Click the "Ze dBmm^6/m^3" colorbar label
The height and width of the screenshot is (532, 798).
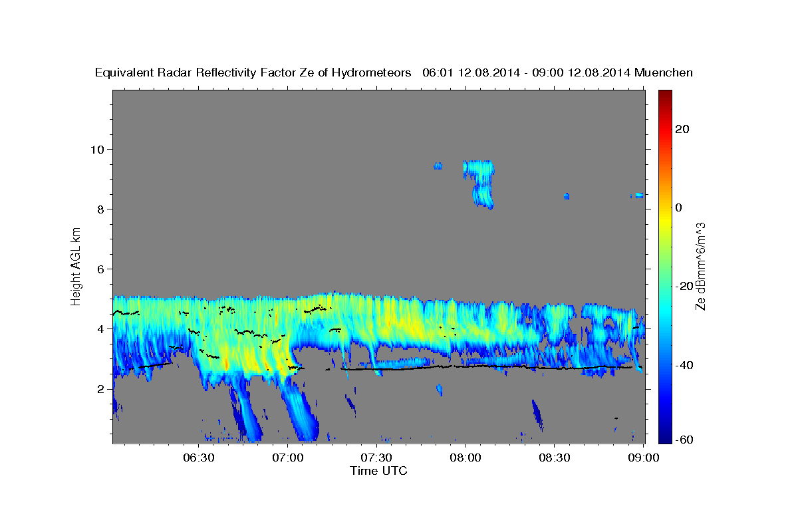[700, 267]
